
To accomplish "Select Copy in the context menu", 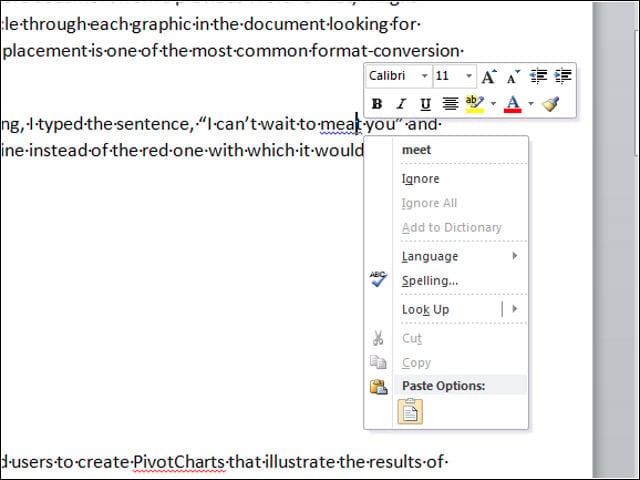I will [417, 363].
